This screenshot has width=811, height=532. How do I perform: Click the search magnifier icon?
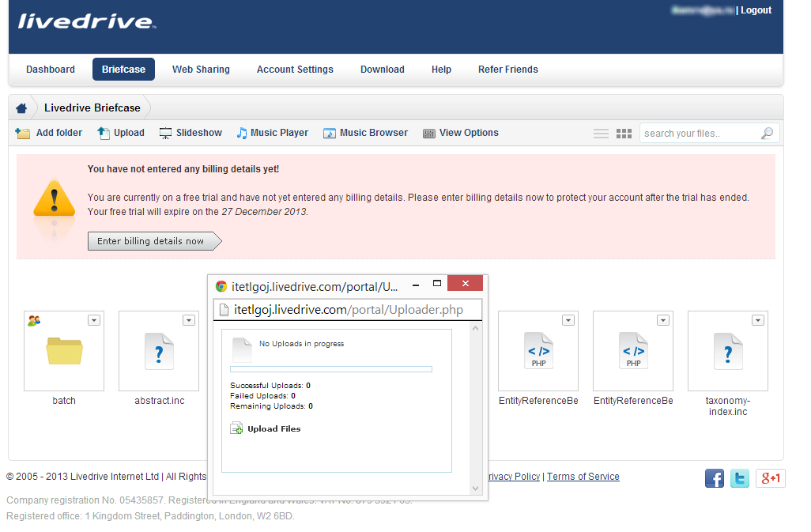click(767, 134)
